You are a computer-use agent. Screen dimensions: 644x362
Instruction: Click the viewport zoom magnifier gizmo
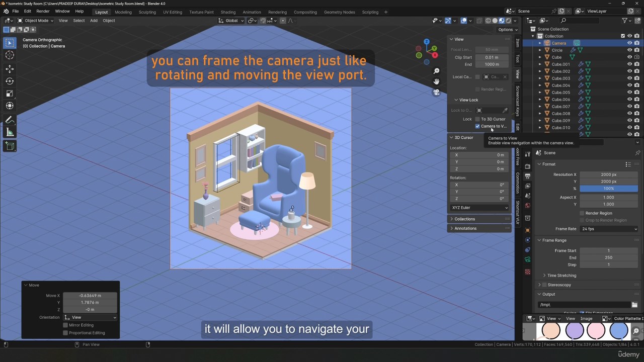click(x=436, y=71)
